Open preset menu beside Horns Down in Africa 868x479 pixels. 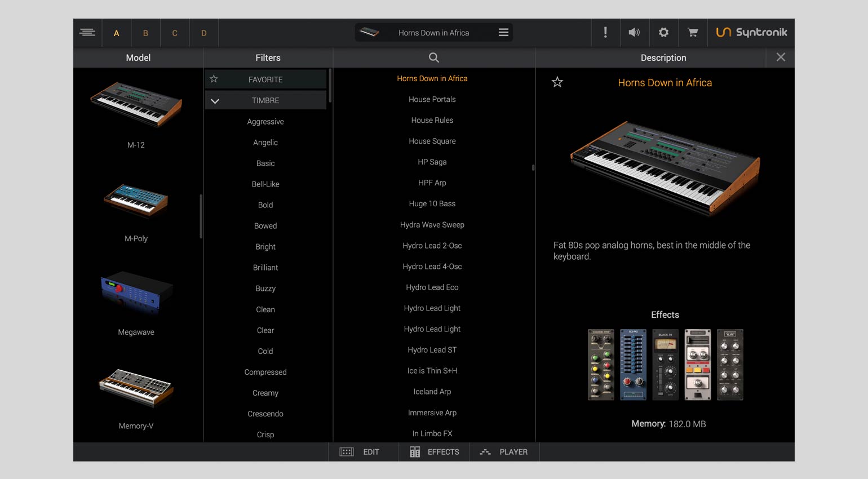pos(503,33)
